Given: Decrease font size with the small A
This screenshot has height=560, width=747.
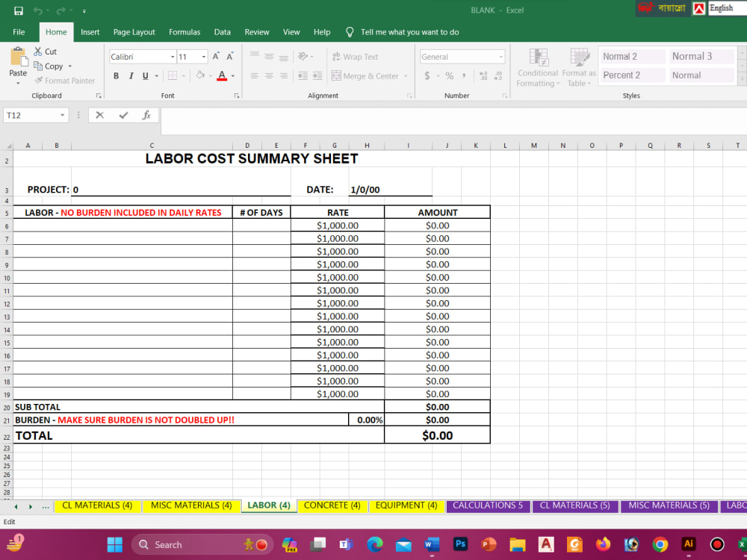Looking at the screenshot, I should pos(229,57).
